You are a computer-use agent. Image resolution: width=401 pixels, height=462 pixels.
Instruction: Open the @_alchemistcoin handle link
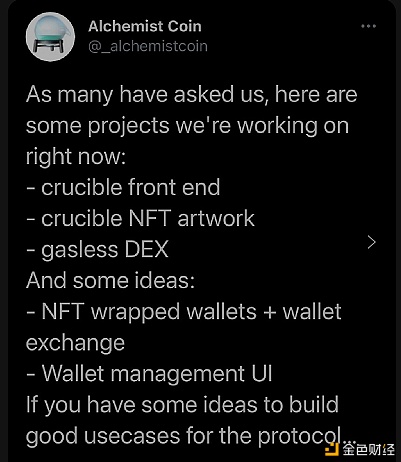pos(148,46)
